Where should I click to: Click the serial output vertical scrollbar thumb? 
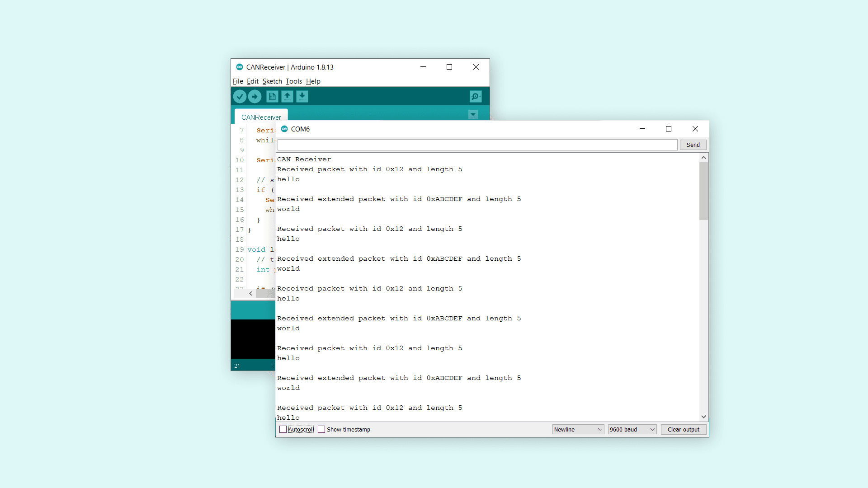(x=703, y=191)
